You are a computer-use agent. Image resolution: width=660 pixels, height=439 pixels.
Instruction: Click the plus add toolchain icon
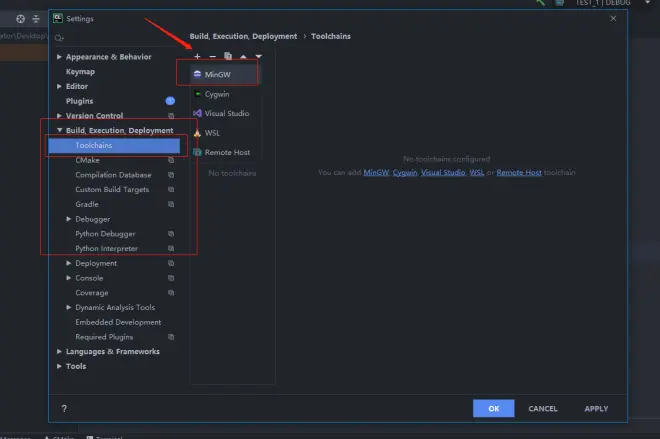click(197, 56)
